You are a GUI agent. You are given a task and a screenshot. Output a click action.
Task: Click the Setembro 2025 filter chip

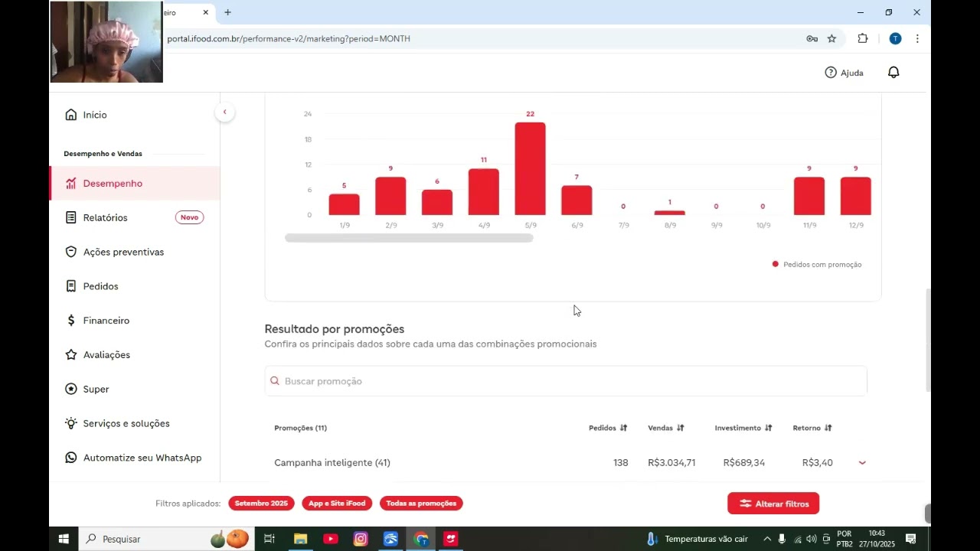pyautogui.click(x=261, y=504)
